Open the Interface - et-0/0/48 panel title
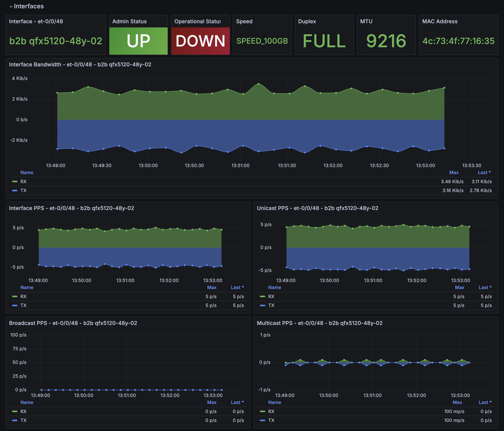 click(36, 21)
